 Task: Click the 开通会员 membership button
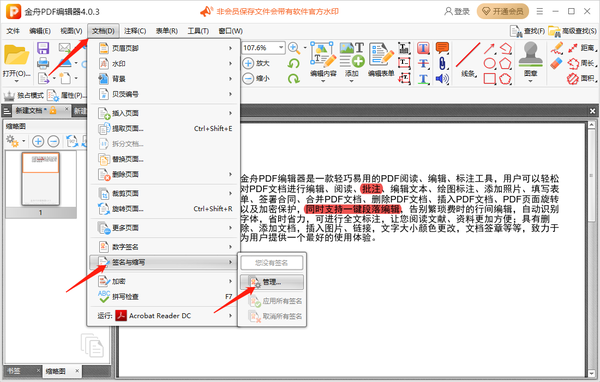pos(503,11)
